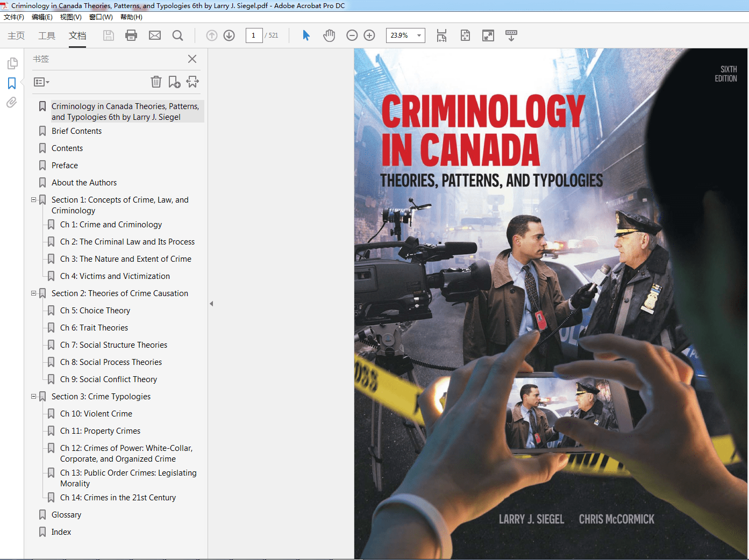Collapse the Section 2: Theories of Crime Causation bookmarks

click(x=33, y=293)
